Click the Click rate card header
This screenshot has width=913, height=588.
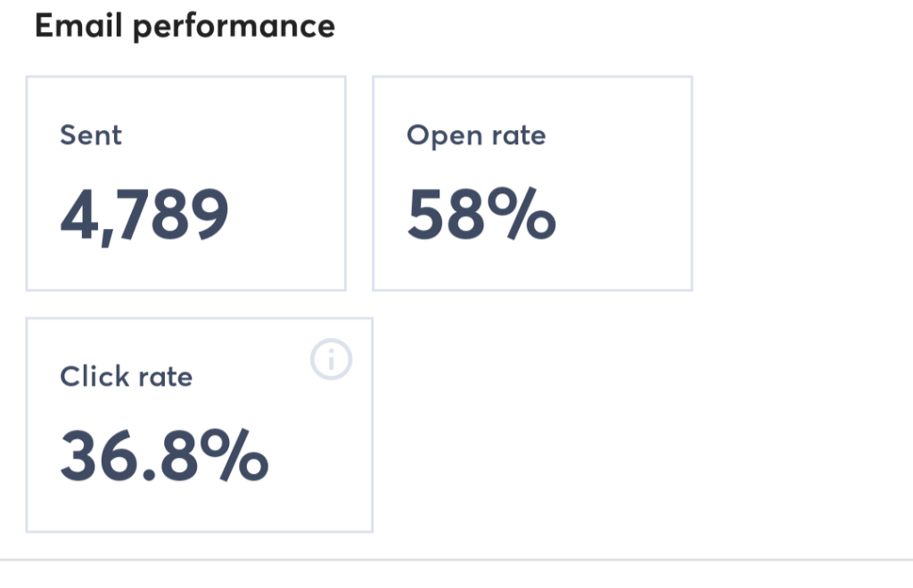[x=127, y=376]
